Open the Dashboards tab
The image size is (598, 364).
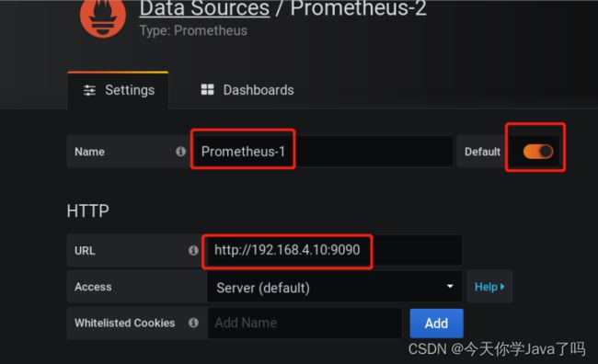pyautogui.click(x=247, y=90)
